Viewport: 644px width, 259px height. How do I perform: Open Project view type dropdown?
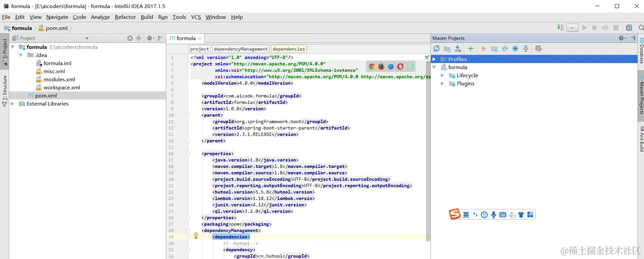pos(87,38)
